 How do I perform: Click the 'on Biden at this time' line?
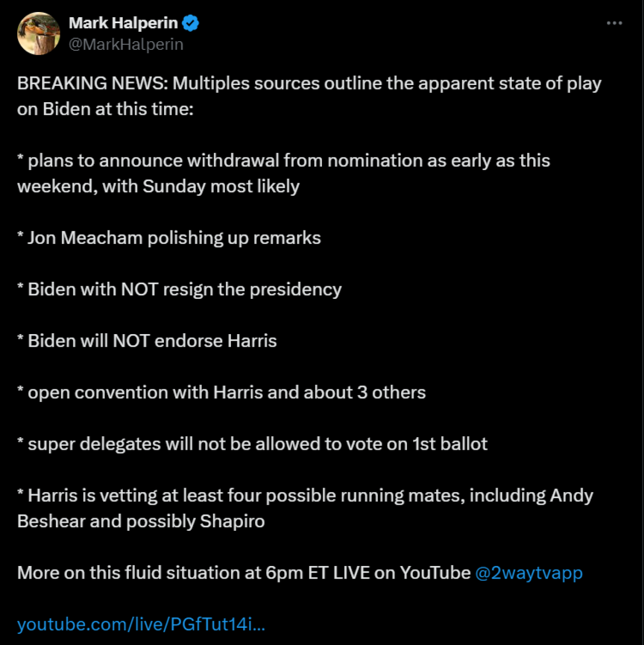point(105,109)
